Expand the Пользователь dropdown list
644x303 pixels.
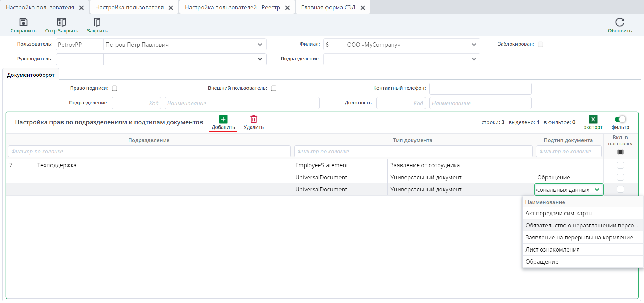260,45
